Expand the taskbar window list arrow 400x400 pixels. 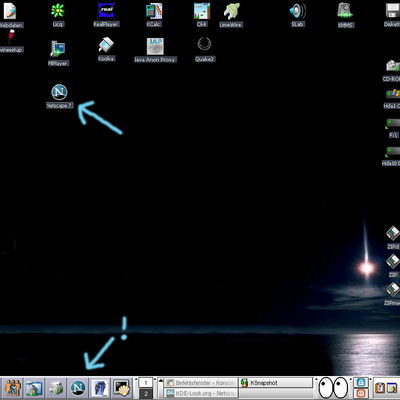[x=160, y=388]
